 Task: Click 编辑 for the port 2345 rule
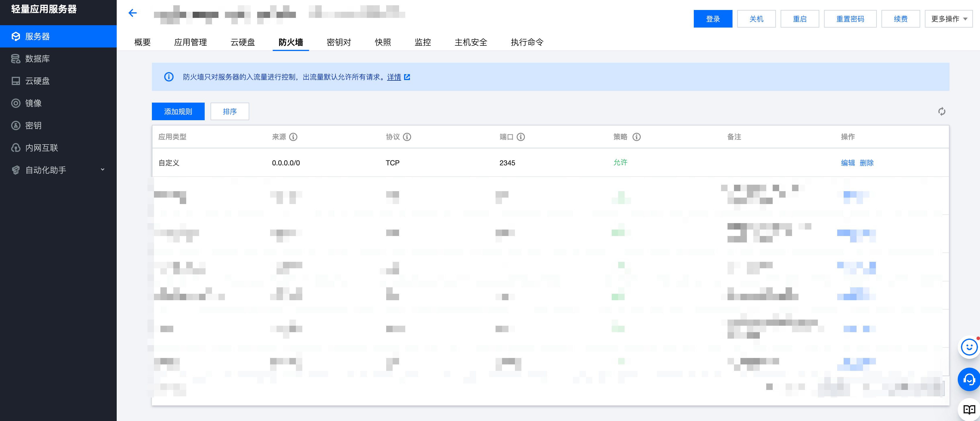point(848,163)
